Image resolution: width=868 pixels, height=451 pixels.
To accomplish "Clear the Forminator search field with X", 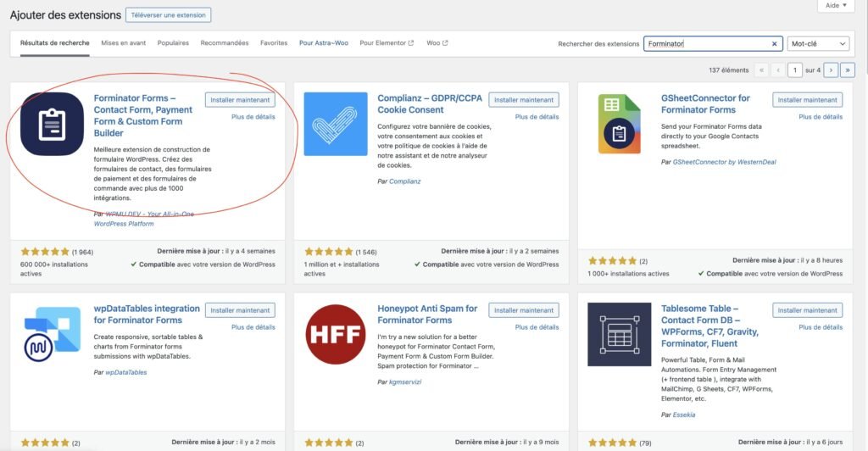I will 774,44.
